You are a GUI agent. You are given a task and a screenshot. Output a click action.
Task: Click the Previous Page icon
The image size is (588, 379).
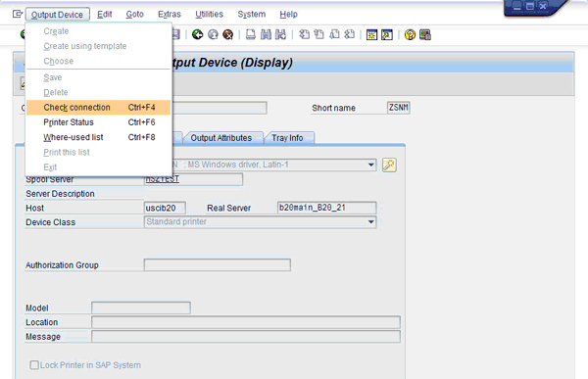[319, 35]
